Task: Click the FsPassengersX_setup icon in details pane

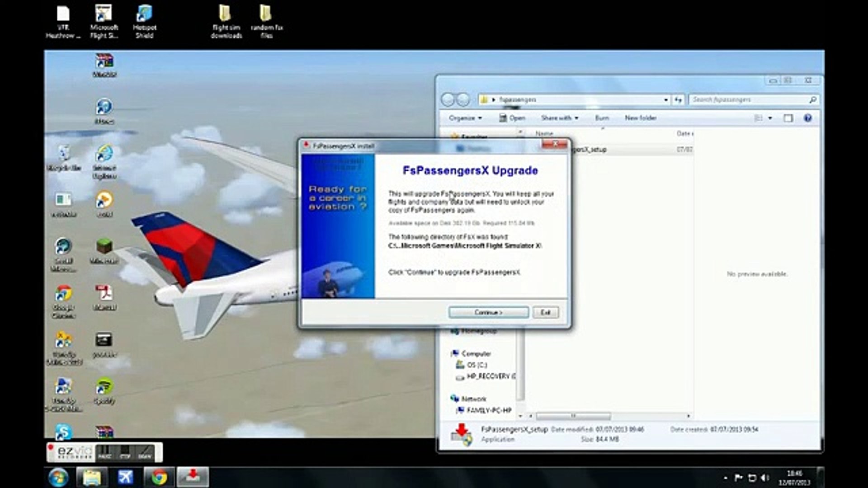Action: click(461, 435)
